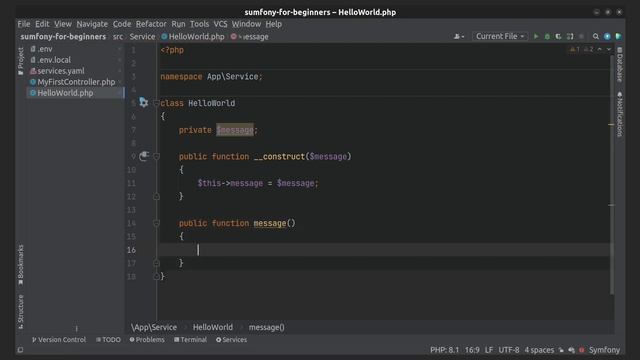The image size is (640, 360).
Task: Click the read-only lock icon in status bar
Action: [x=561, y=350]
